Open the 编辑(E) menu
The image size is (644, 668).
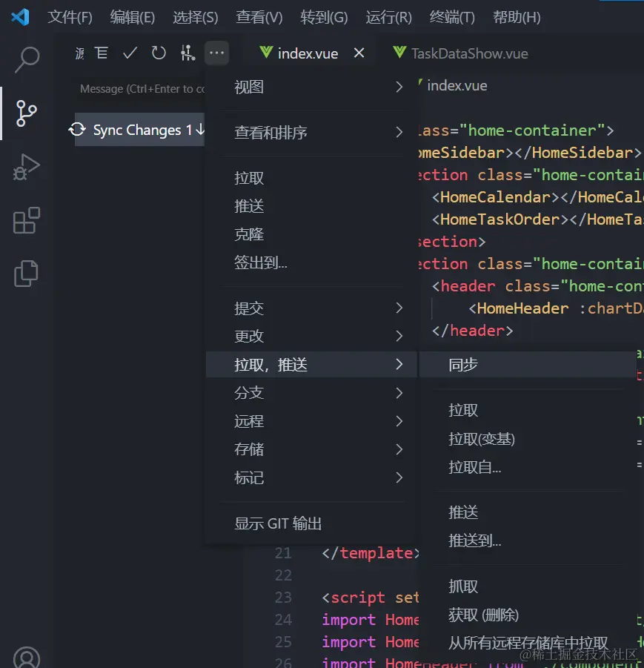coord(133,17)
